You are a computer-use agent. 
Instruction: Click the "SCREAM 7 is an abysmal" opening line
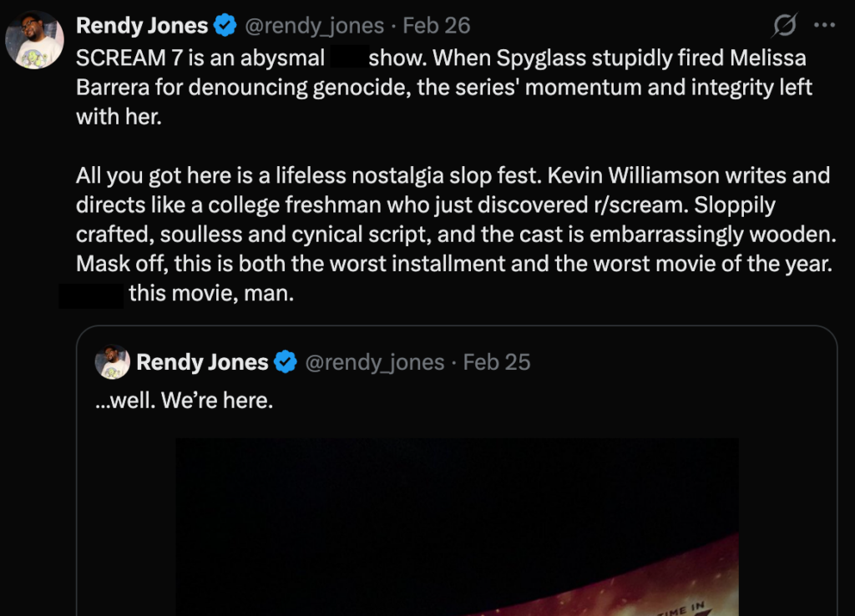click(200, 59)
